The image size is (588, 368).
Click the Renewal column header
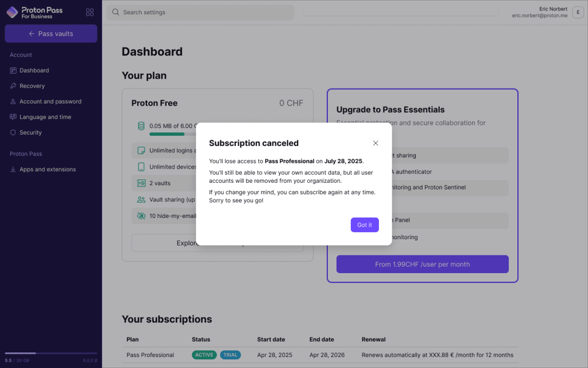373,339
